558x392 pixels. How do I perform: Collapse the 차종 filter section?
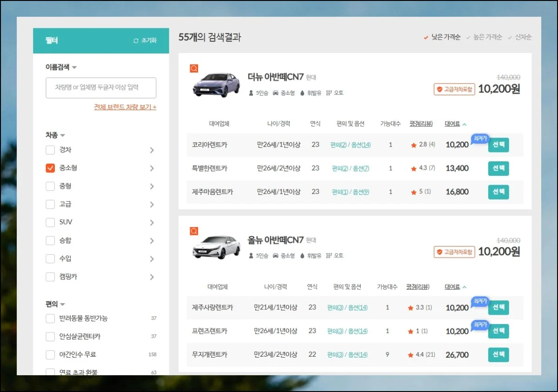point(62,135)
